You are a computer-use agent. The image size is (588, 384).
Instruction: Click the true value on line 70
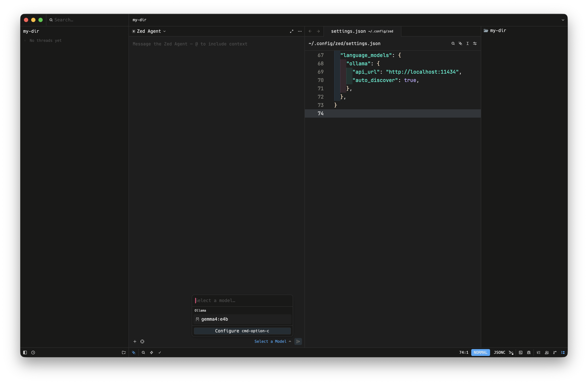click(410, 81)
